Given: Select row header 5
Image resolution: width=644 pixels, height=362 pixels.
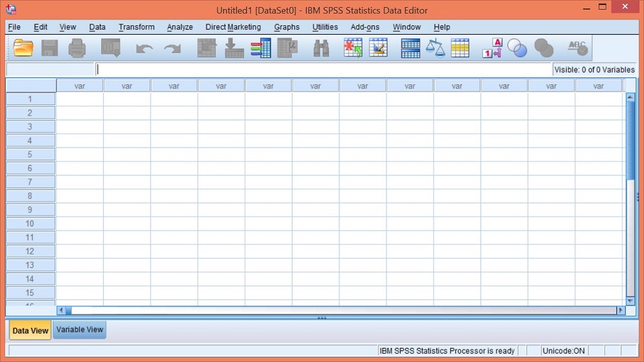Looking at the screenshot, I should point(30,155).
